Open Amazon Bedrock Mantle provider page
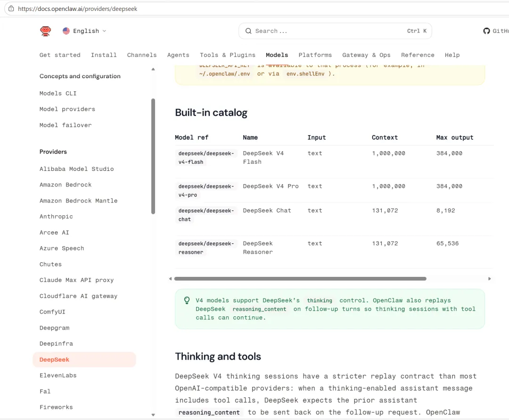 coord(79,201)
